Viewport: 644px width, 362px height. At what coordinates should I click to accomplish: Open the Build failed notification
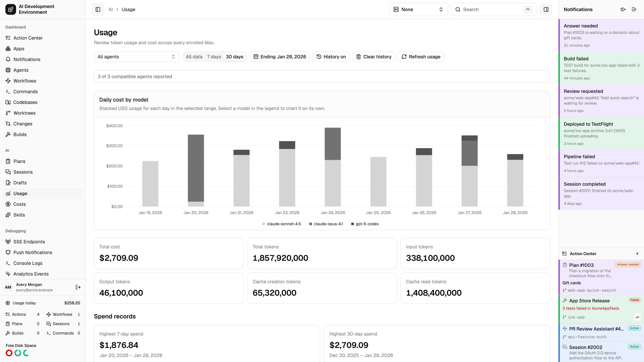(x=601, y=68)
